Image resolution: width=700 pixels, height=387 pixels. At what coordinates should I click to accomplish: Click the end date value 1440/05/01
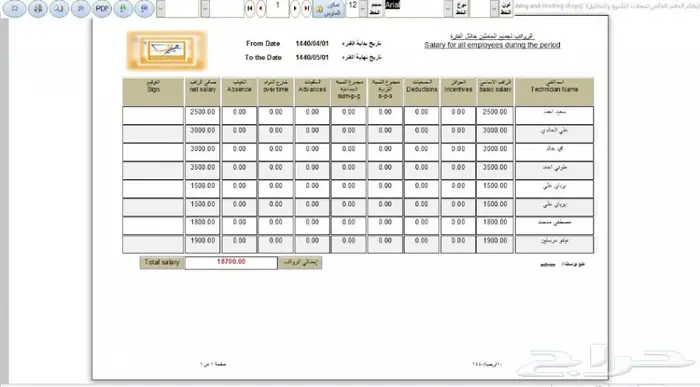pos(312,57)
